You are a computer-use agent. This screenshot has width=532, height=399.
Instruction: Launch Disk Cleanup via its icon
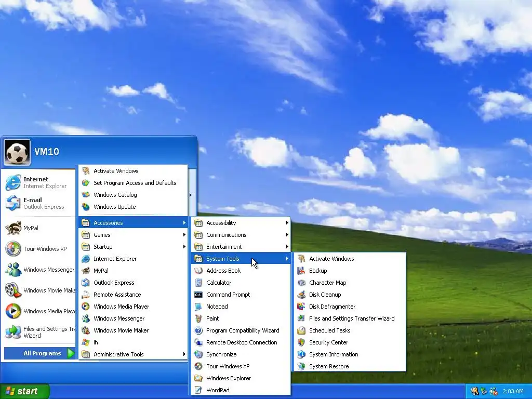coord(301,295)
